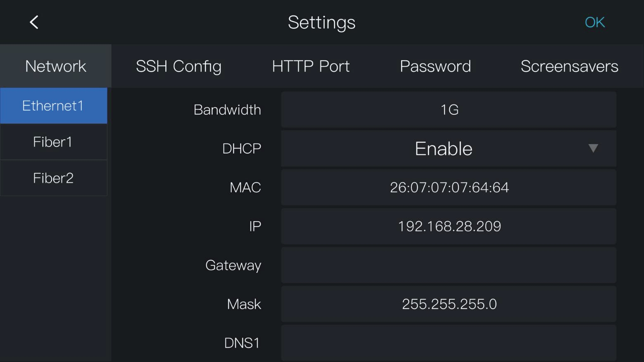Edit the Mask field 255.255.255.0
Screen dimensions: 644x362
coord(449,304)
